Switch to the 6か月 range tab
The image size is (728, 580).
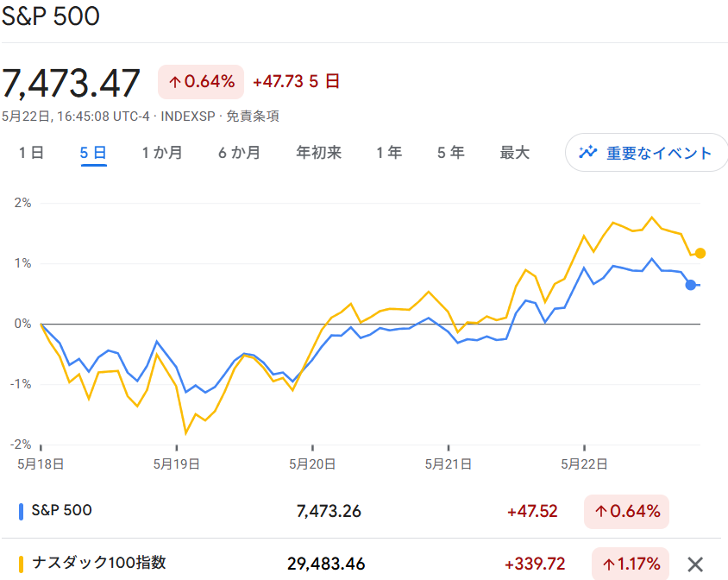point(240,153)
